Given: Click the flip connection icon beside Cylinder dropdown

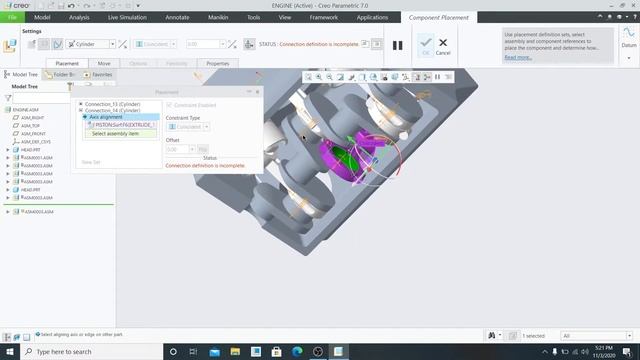Looking at the screenshot, I should pyautogui.click(x=123, y=44).
